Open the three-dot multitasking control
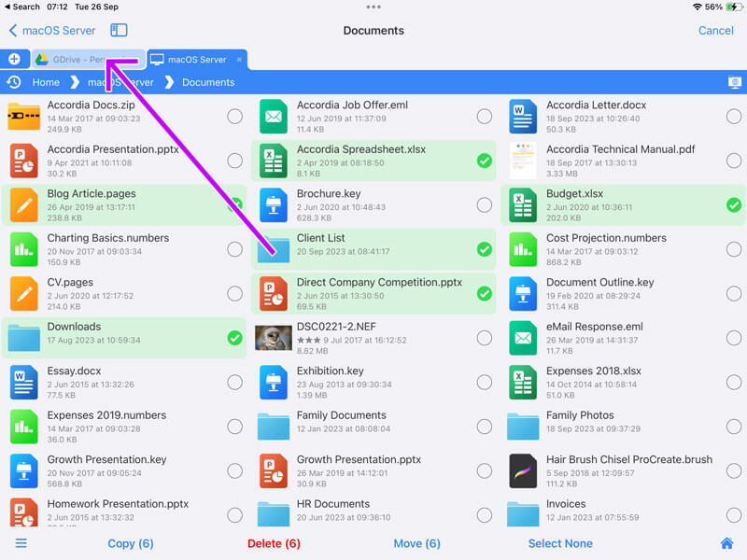The image size is (747, 560). [373, 7]
